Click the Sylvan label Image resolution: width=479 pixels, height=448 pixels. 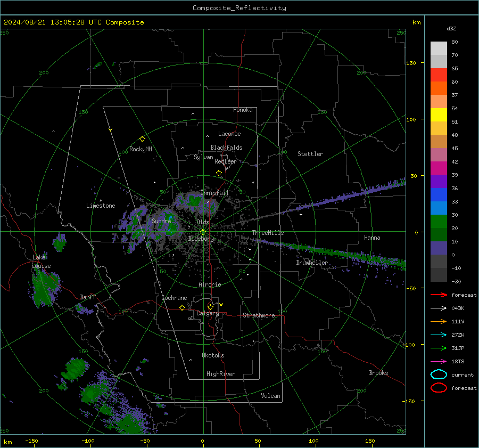(x=203, y=157)
